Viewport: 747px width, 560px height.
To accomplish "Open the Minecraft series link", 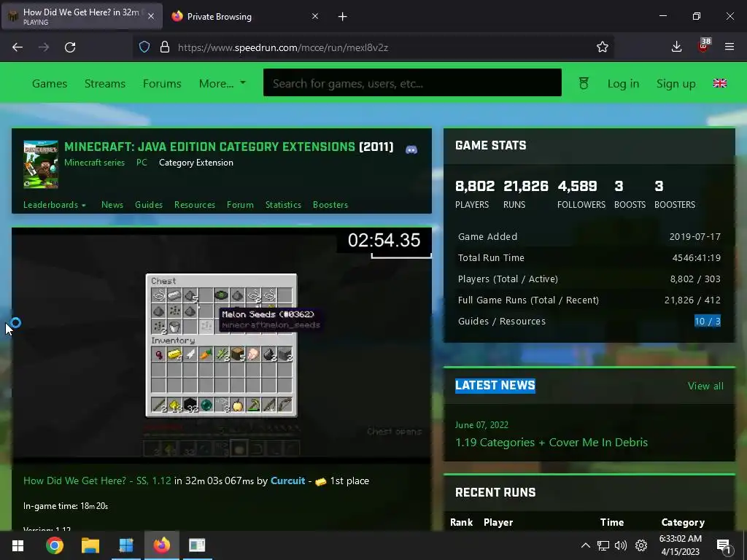I will click(94, 163).
